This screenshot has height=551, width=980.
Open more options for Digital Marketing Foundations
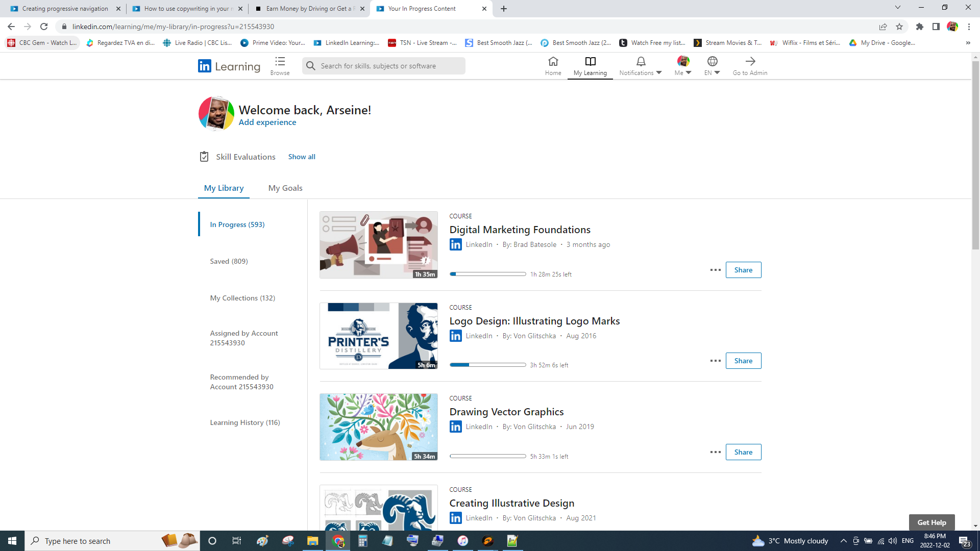click(715, 270)
